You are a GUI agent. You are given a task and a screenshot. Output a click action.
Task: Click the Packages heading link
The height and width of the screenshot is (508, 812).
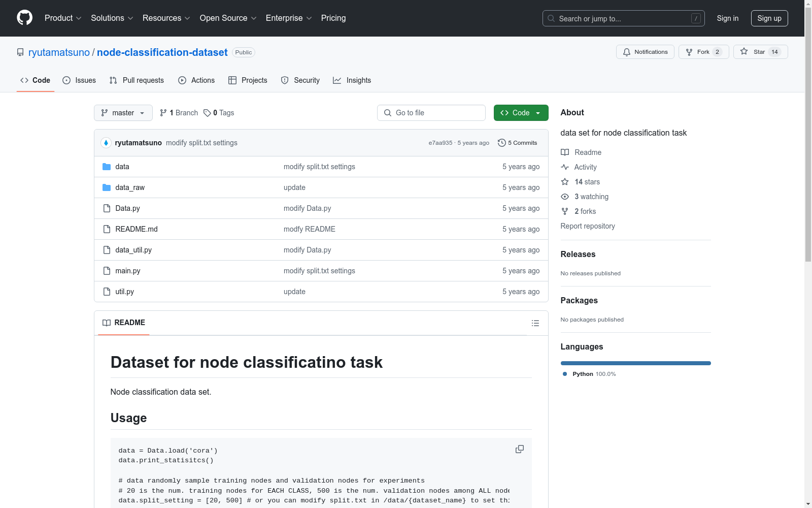(x=579, y=300)
